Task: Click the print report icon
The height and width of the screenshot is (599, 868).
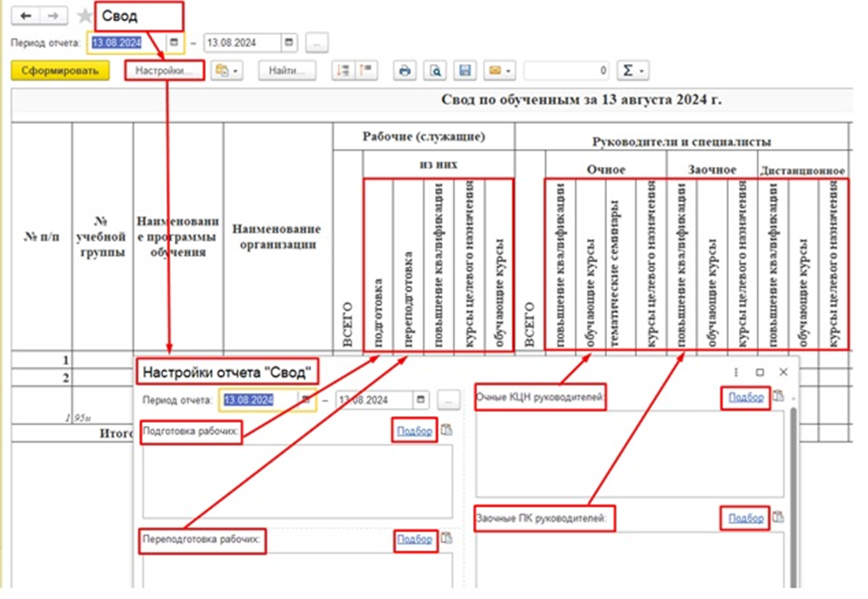Action: pyautogui.click(x=405, y=70)
